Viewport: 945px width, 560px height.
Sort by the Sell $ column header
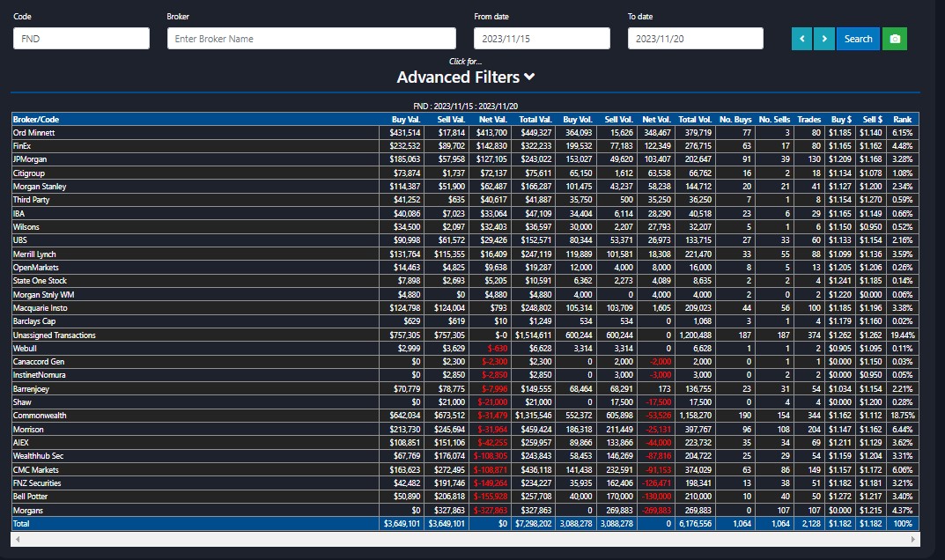click(872, 120)
